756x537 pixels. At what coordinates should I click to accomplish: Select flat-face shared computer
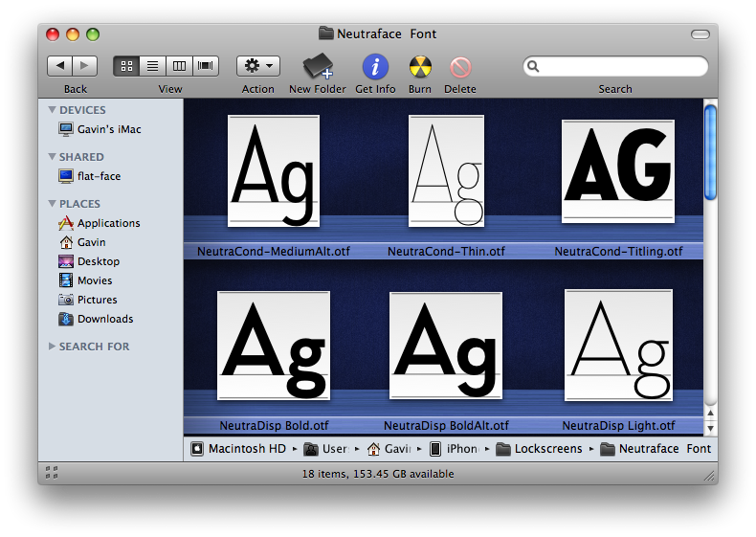90,176
